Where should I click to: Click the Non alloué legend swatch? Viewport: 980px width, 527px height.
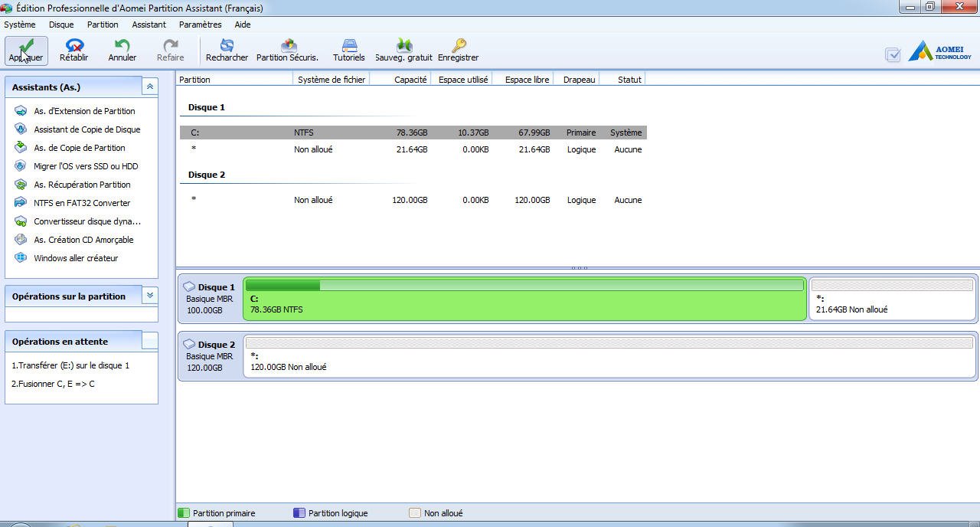(415, 513)
